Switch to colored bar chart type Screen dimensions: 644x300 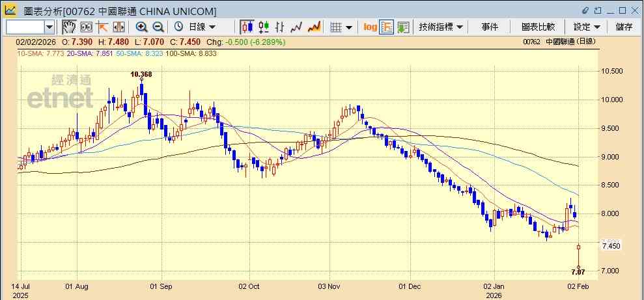click(x=264, y=27)
